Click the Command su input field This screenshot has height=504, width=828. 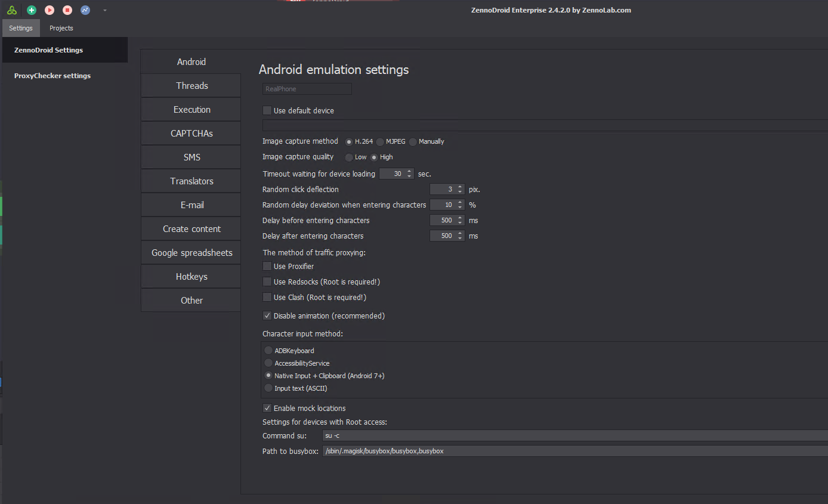[573, 435]
